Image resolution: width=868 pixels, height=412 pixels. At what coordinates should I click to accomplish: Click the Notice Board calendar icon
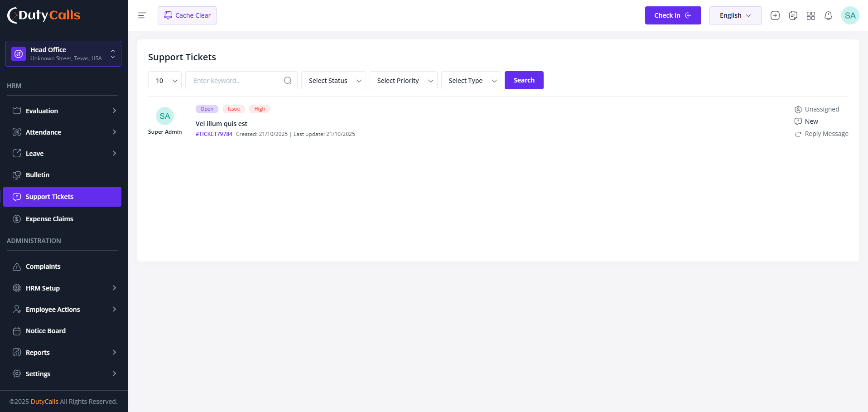click(x=17, y=331)
